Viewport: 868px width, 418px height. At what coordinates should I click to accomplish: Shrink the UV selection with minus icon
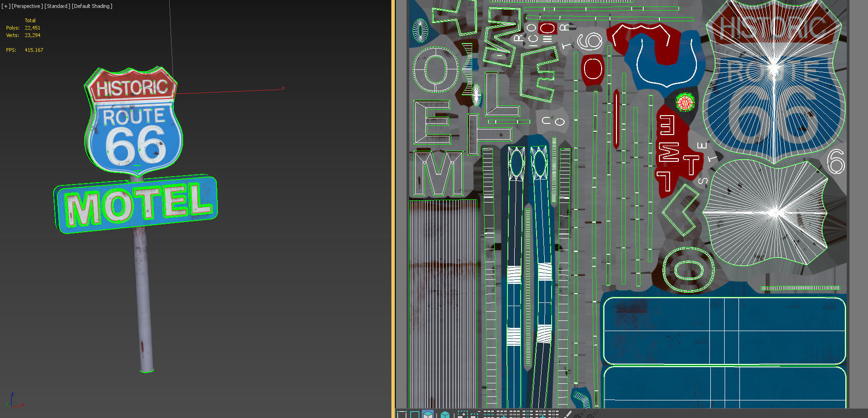(474, 414)
